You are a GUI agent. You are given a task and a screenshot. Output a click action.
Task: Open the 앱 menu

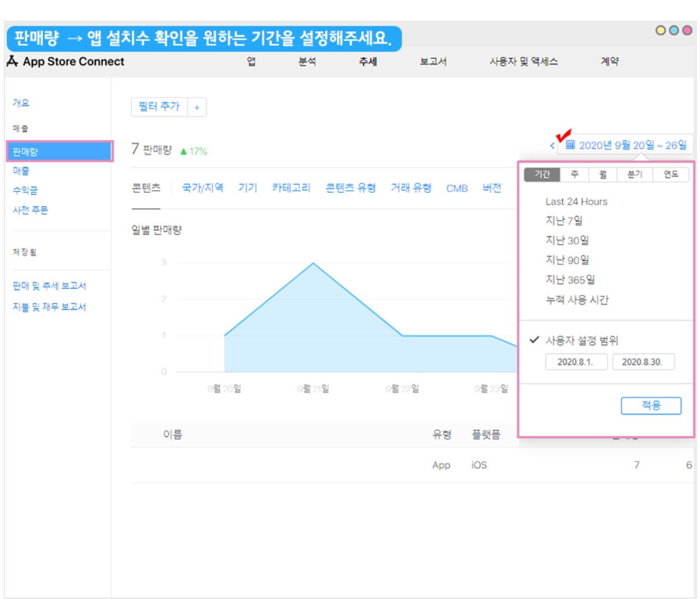click(252, 61)
